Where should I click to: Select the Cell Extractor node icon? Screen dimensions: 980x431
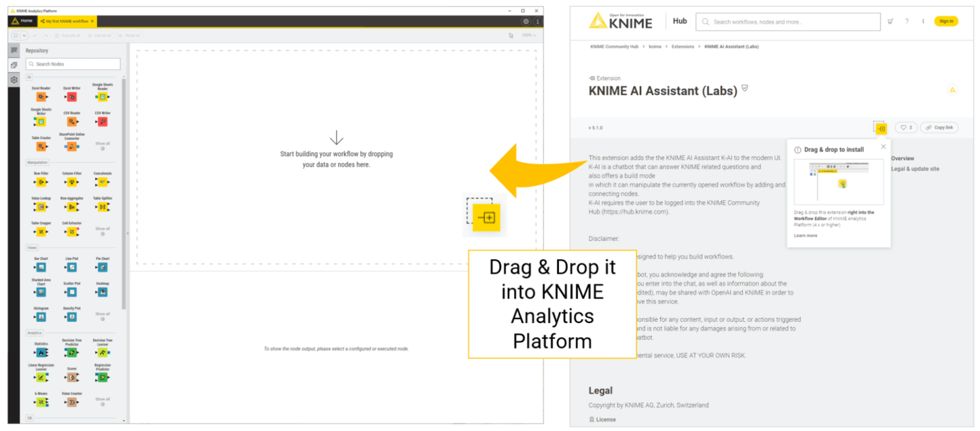click(x=71, y=232)
